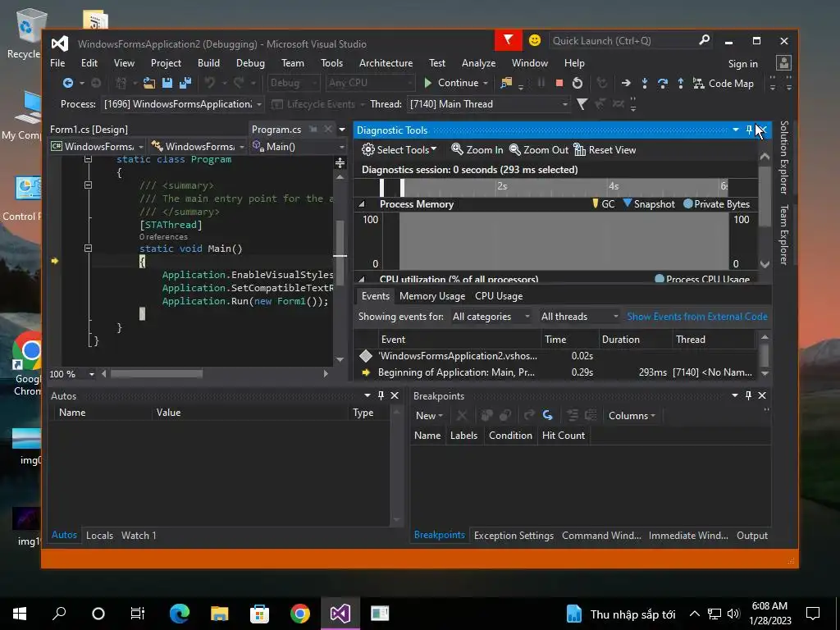Open the Main() member dropdown in editor
Screen dimensions: 840x630
299,146
